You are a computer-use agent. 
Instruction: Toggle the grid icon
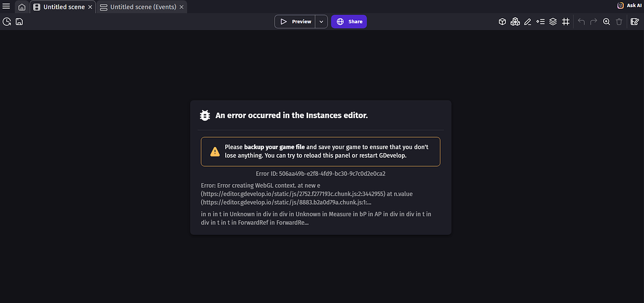(x=565, y=22)
